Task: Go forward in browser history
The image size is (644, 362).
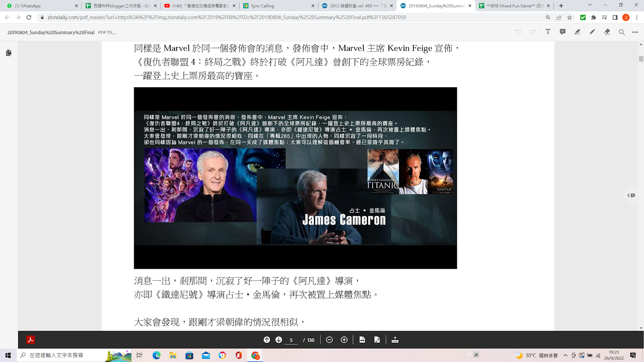Action: click(18, 17)
